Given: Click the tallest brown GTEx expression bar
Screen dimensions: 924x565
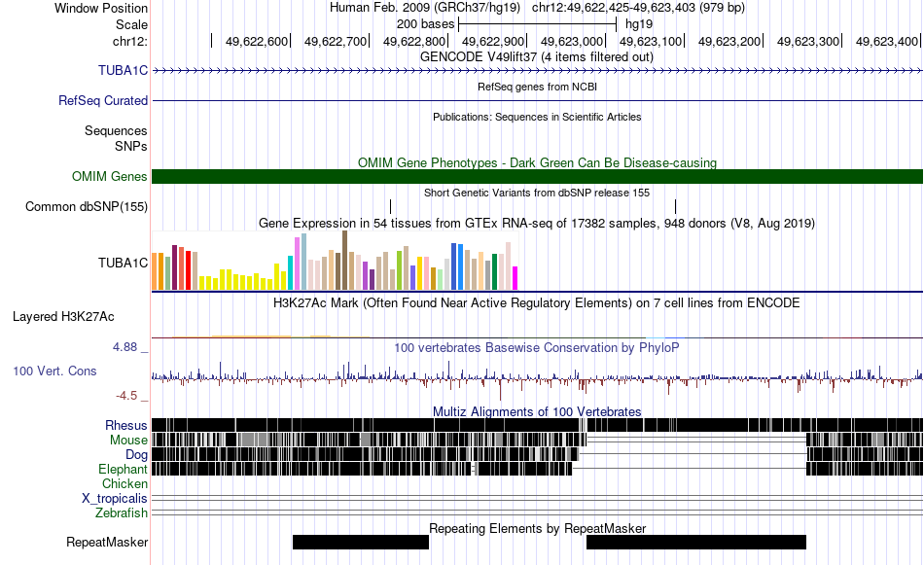Looking at the screenshot, I should [344, 260].
